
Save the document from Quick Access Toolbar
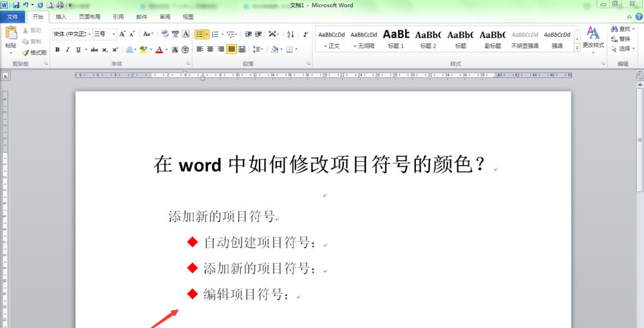click(16, 5)
